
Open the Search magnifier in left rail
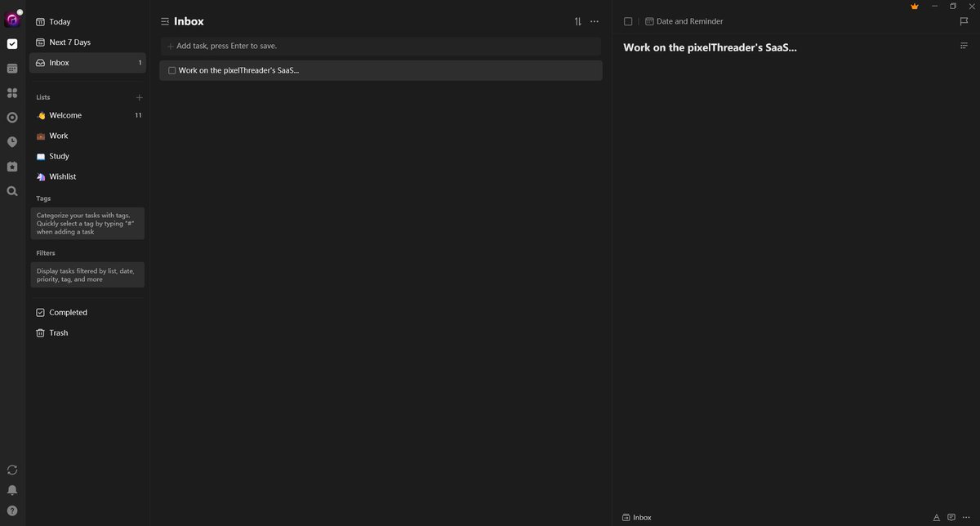pos(12,191)
